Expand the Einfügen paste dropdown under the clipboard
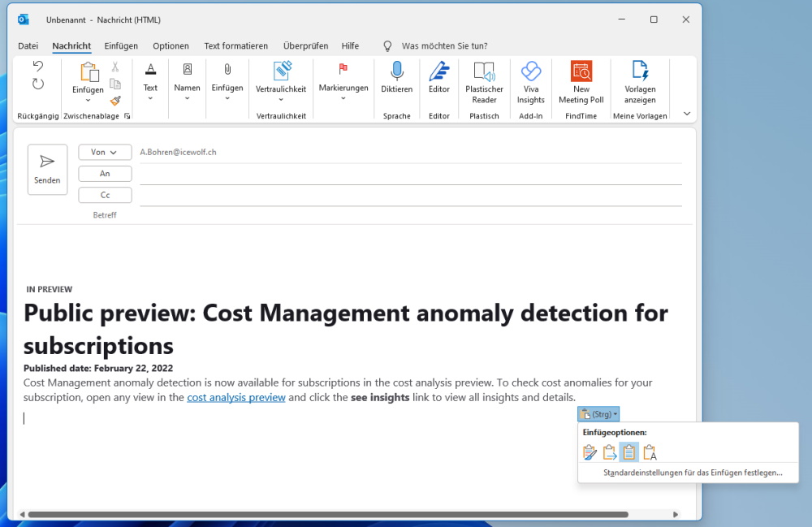Screen dimensions: 812x527 [88, 93]
